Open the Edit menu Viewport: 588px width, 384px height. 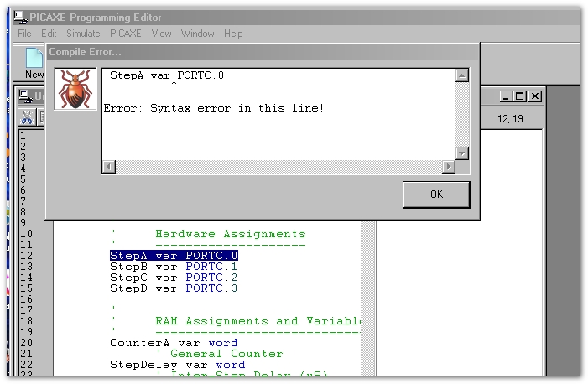pyautogui.click(x=49, y=34)
